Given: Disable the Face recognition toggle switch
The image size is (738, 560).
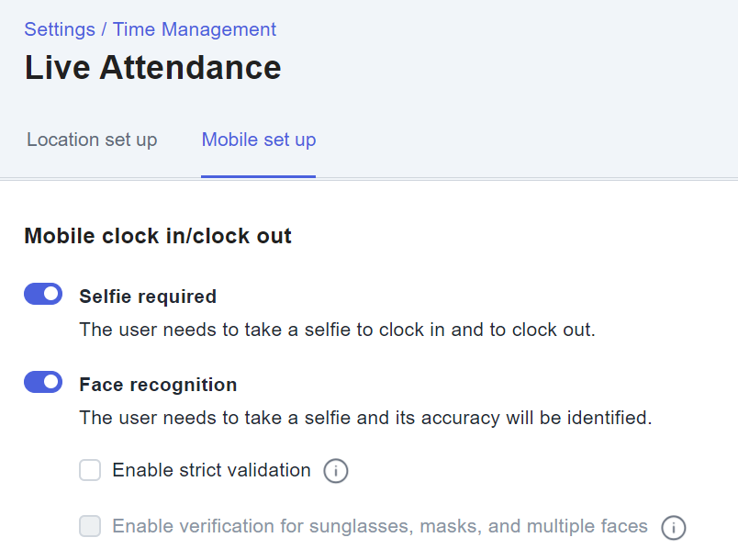Looking at the screenshot, I should point(43,382).
